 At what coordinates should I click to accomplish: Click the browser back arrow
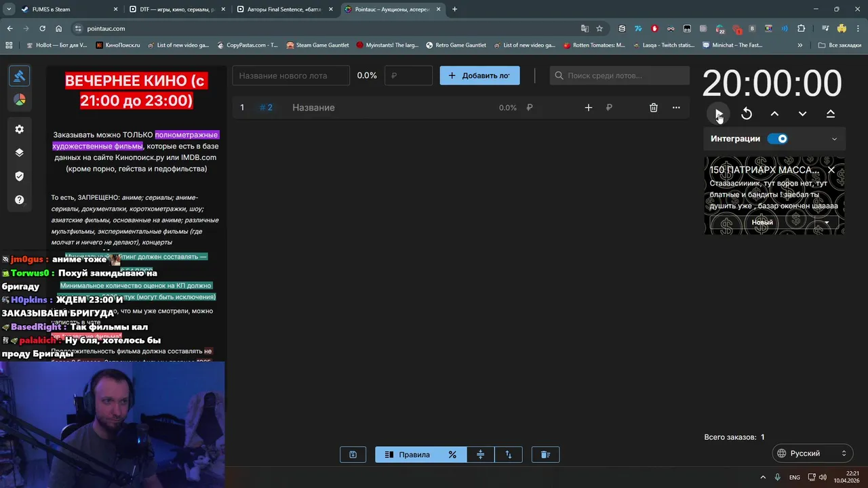[x=9, y=28]
